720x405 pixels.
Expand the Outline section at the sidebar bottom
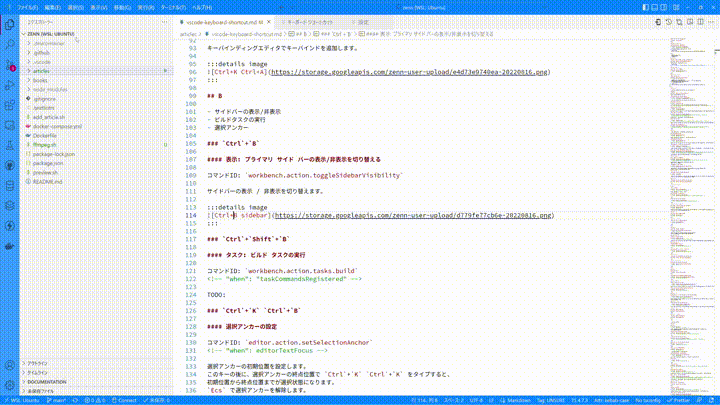pyautogui.click(x=97, y=363)
